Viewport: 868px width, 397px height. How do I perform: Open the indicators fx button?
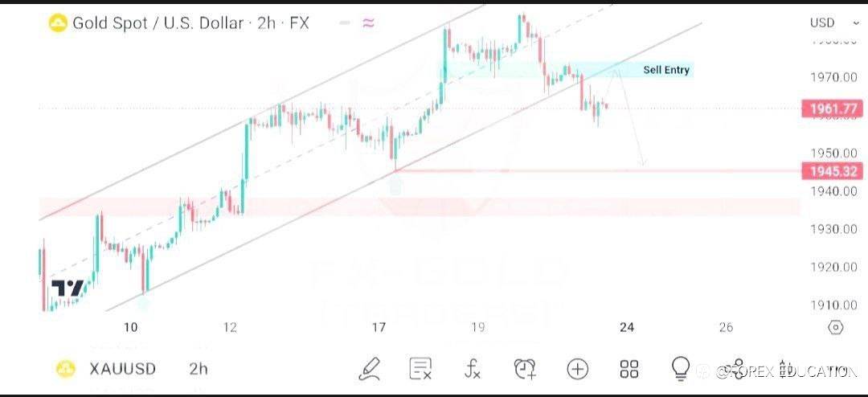[473, 369]
